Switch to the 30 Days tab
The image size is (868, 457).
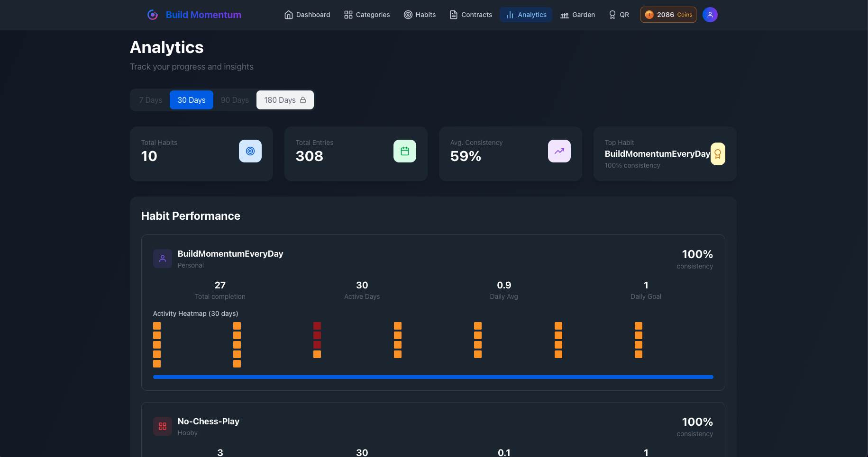(x=191, y=100)
